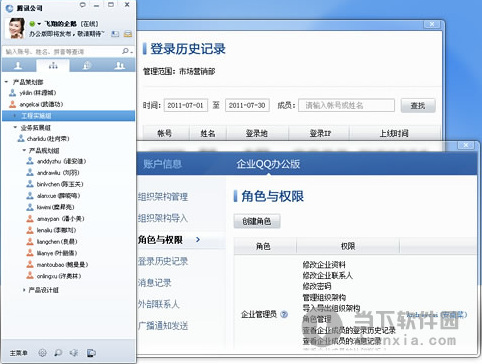This screenshot has height=364, width=482.
Task: Click the binlvchen user icon
Action: (30, 184)
